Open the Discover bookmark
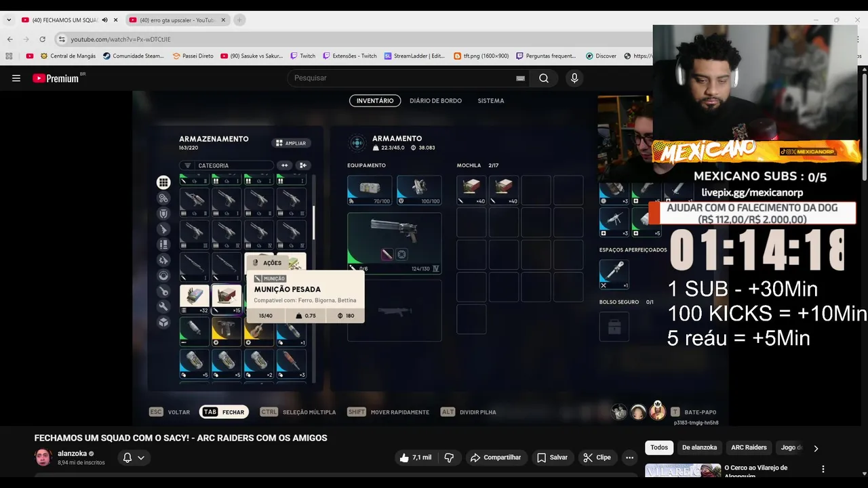 (601, 56)
